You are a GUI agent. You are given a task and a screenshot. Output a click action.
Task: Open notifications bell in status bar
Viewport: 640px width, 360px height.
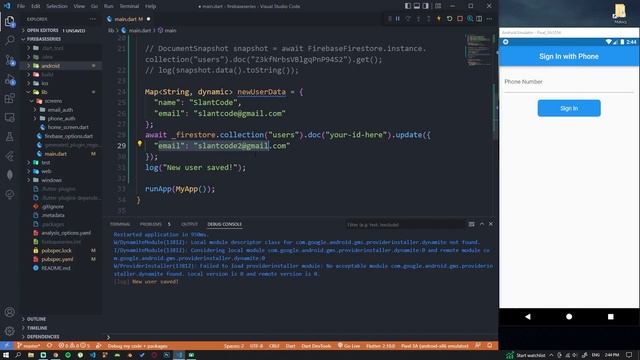pos(489,346)
